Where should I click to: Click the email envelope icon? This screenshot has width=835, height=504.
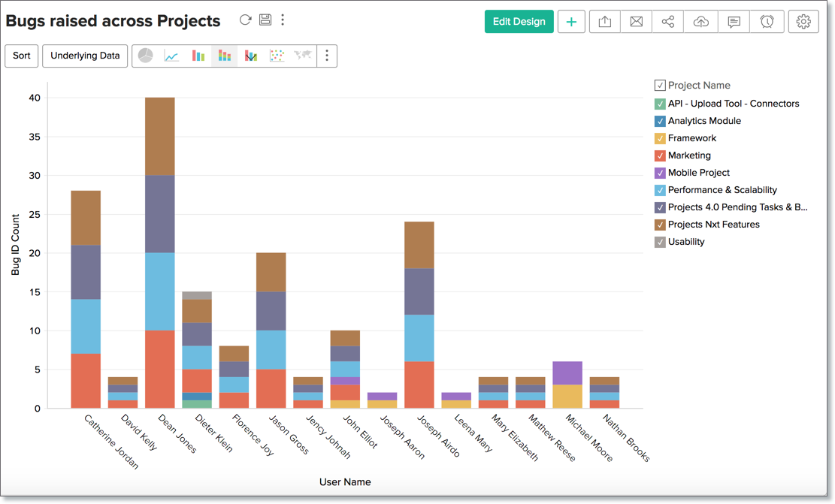pyautogui.click(x=637, y=22)
